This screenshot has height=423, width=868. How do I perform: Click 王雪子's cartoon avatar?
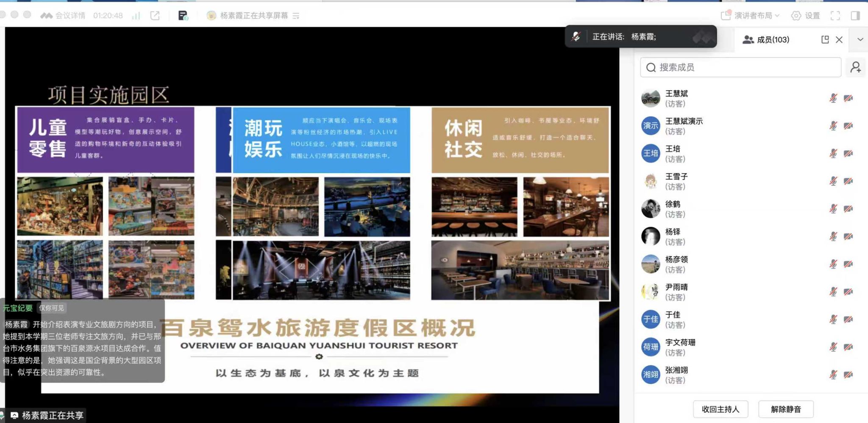point(651,181)
